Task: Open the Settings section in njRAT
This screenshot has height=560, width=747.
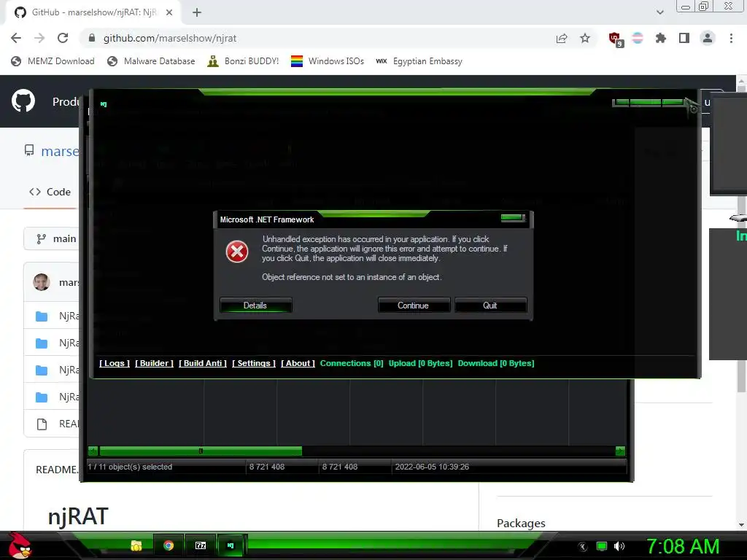Action: point(253,363)
